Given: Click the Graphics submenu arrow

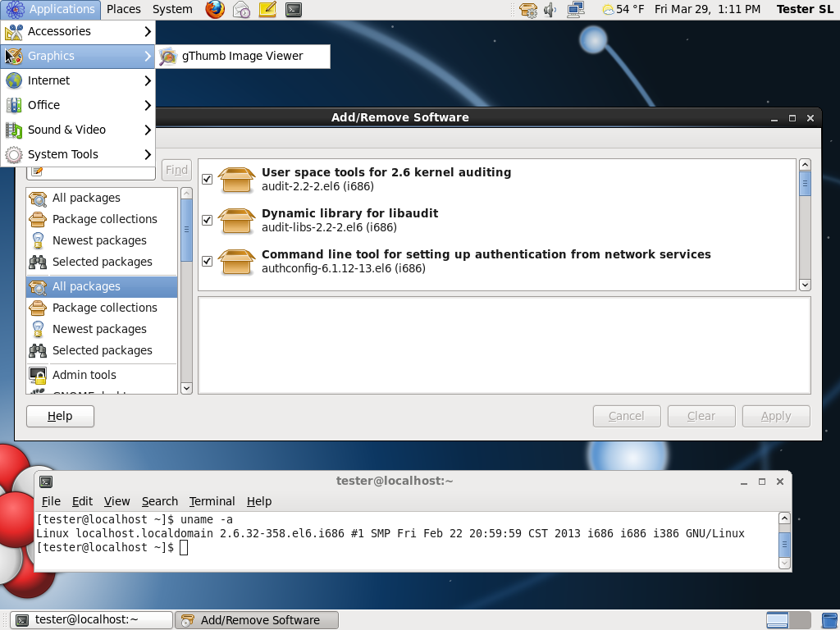Looking at the screenshot, I should click(x=148, y=57).
